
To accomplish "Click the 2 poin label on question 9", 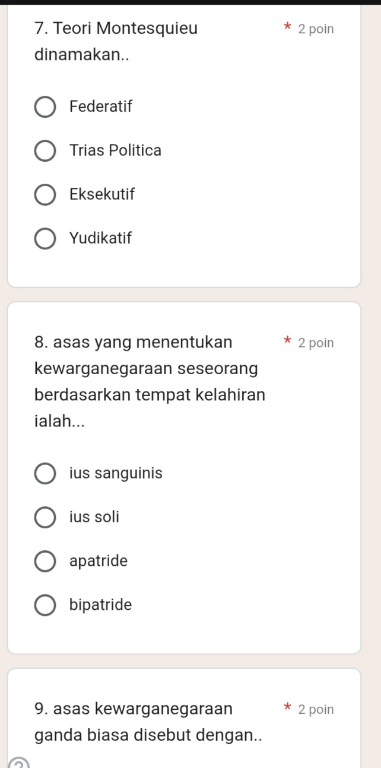I will pyautogui.click(x=316, y=710).
